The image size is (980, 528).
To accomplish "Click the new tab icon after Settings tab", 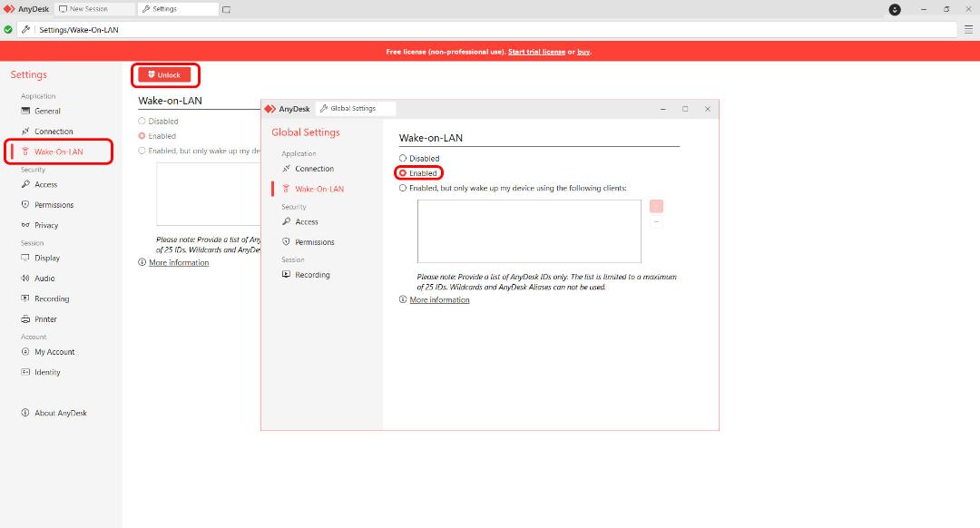I will (226, 9).
